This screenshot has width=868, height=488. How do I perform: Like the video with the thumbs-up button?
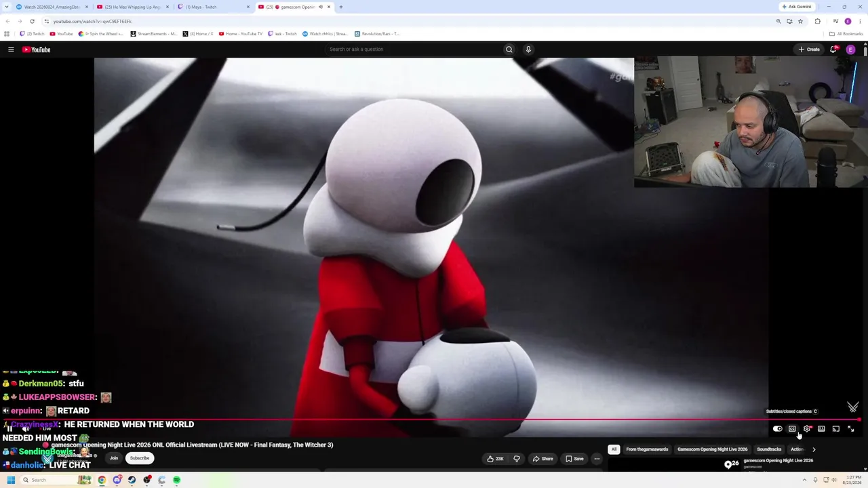pyautogui.click(x=496, y=459)
